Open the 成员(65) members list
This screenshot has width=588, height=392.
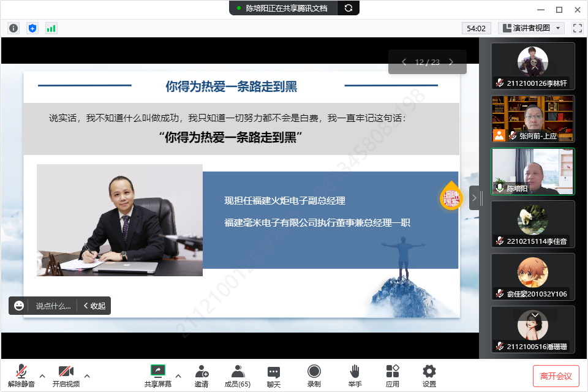coord(237,375)
